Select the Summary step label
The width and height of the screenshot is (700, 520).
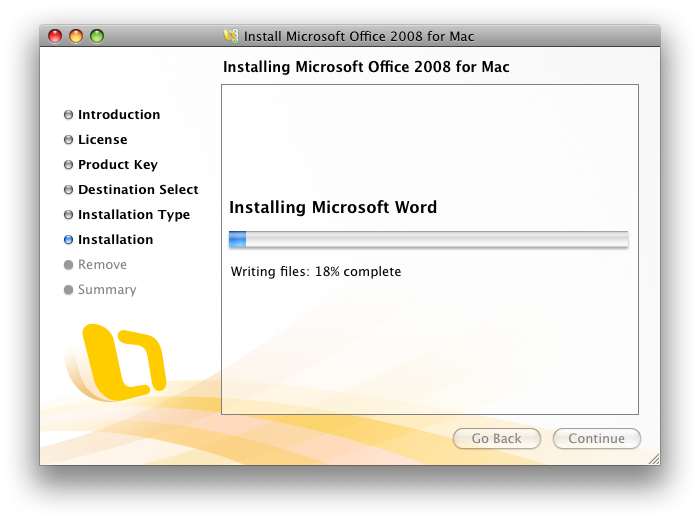pyautogui.click(x=107, y=290)
